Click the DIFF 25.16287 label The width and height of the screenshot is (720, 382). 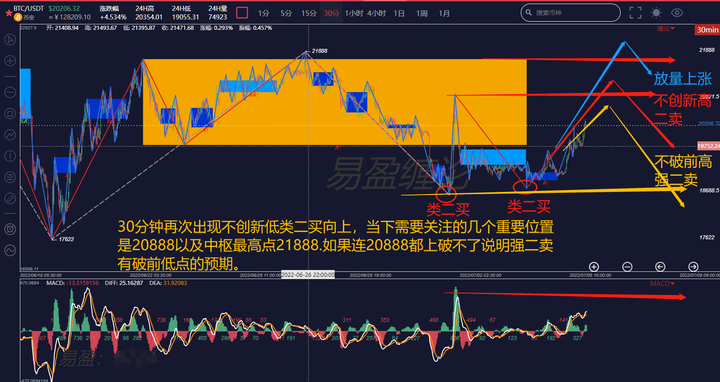pyautogui.click(x=123, y=283)
